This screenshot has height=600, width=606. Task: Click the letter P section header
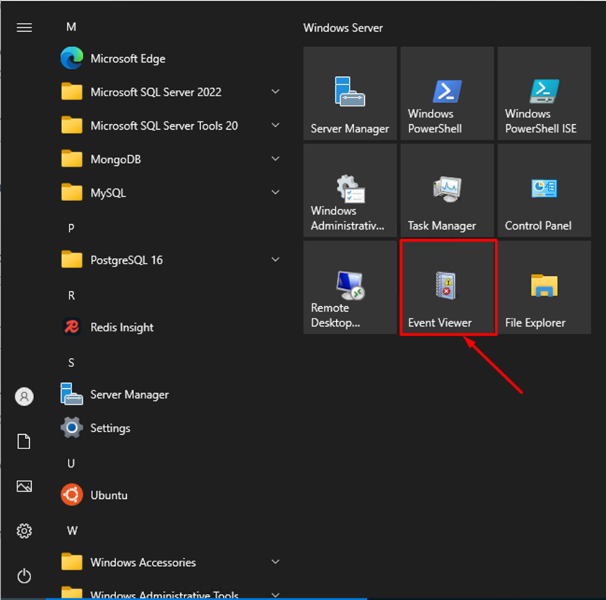click(71, 228)
